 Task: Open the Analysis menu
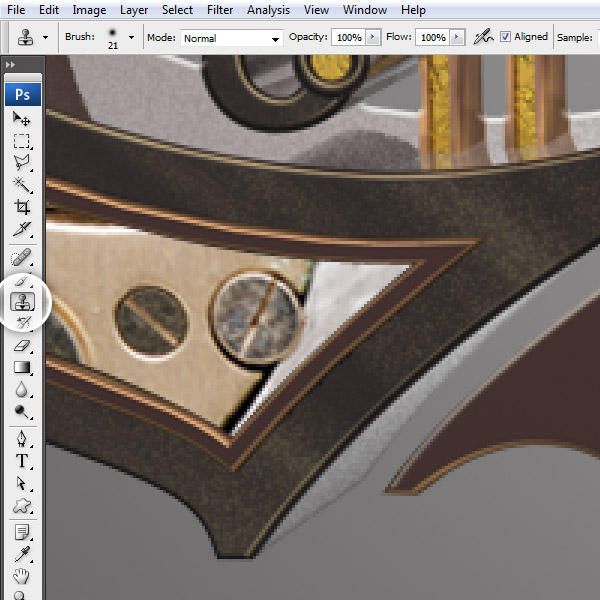[268, 10]
